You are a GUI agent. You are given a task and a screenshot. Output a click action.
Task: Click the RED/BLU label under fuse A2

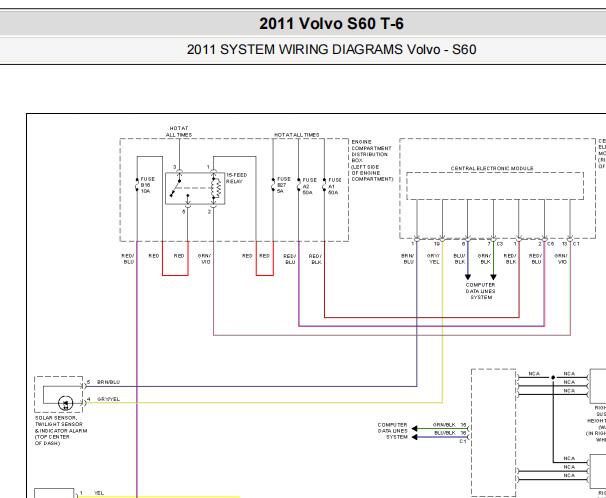pyautogui.click(x=290, y=259)
